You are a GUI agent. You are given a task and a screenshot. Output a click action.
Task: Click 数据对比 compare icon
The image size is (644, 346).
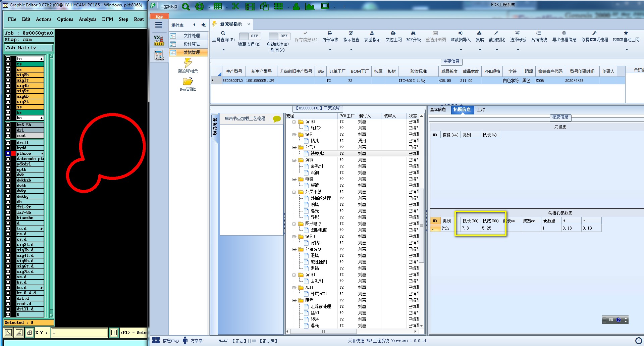coord(496,33)
